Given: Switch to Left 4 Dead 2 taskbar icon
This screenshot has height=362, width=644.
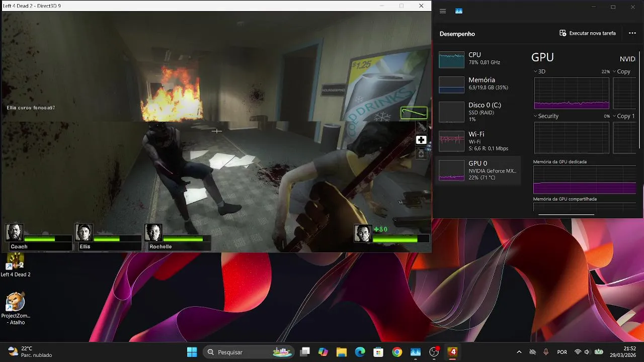Looking at the screenshot, I should 453,352.
